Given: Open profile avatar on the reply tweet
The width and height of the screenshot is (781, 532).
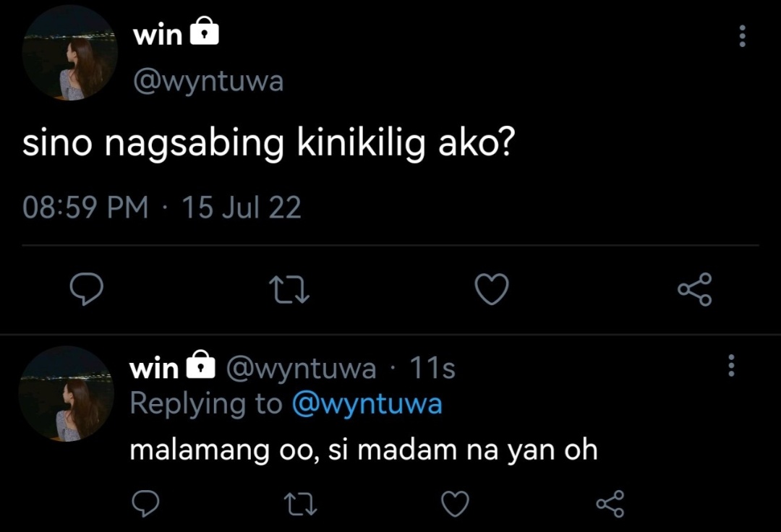Looking at the screenshot, I should (x=67, y=394).
